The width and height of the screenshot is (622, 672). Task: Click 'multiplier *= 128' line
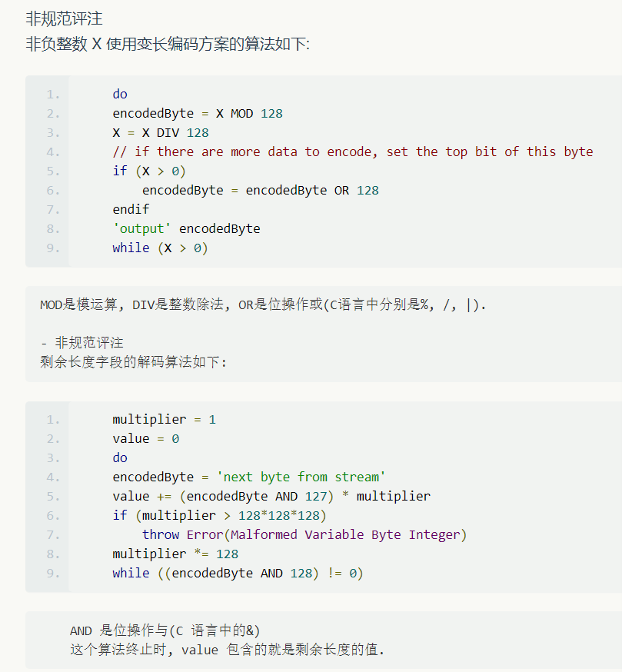coord(175,554)
